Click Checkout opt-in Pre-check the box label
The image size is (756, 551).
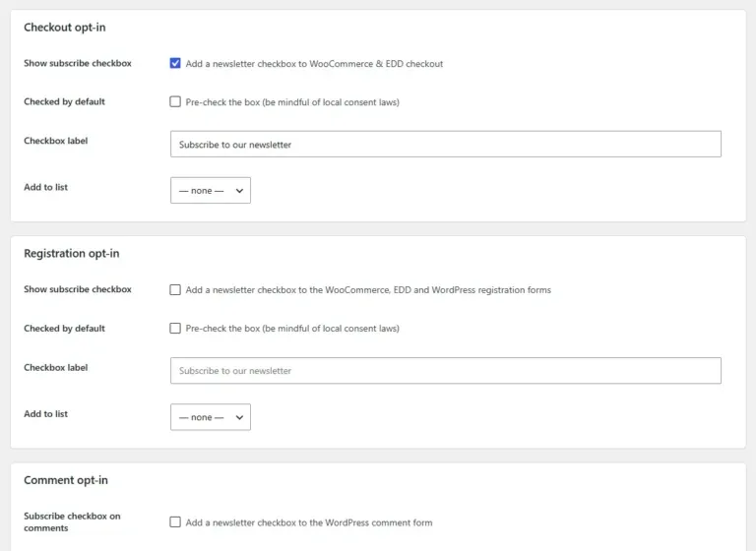coord(292,102)
